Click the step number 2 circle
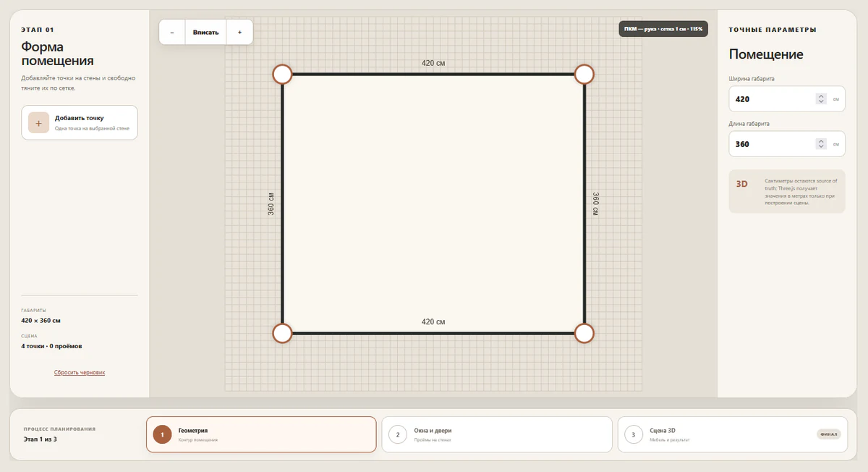The width and height of the screenshot is (868, 472). (398, 434)
